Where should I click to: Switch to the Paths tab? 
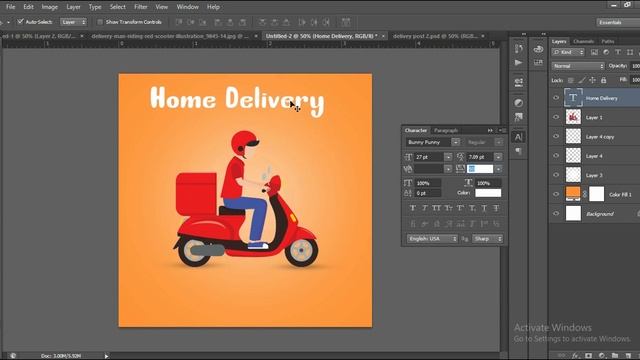[x=608, y=41]
